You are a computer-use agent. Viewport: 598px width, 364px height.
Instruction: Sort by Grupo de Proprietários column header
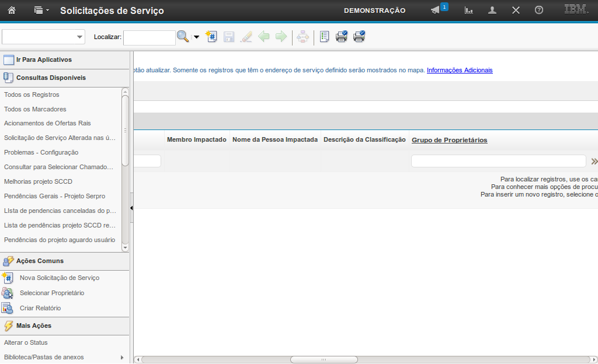click(449, 140)
